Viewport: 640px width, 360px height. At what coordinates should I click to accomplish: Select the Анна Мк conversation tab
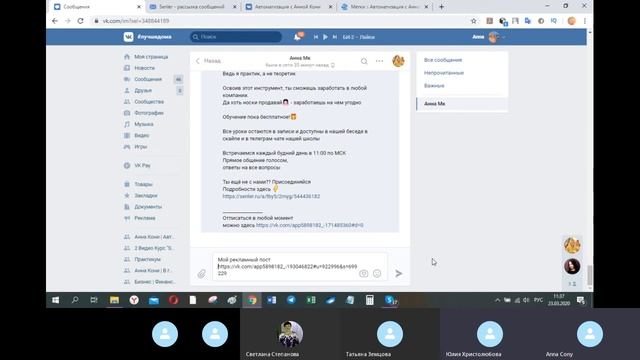point(462,104)
